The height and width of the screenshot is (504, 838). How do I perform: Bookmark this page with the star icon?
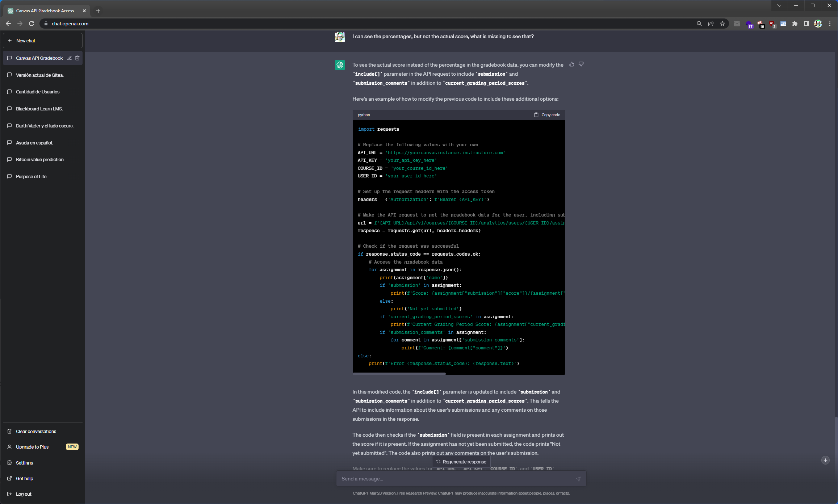pyautogui.click(x=722, y=24)
